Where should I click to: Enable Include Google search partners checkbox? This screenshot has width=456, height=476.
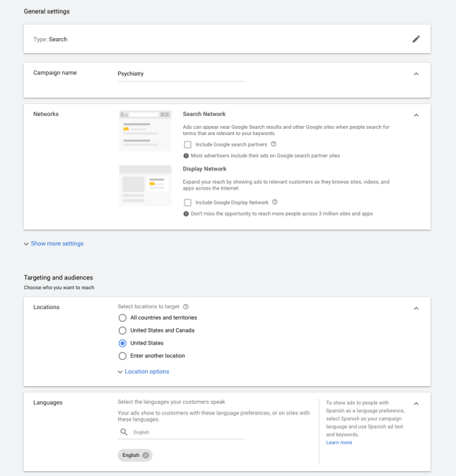[188, 144]
